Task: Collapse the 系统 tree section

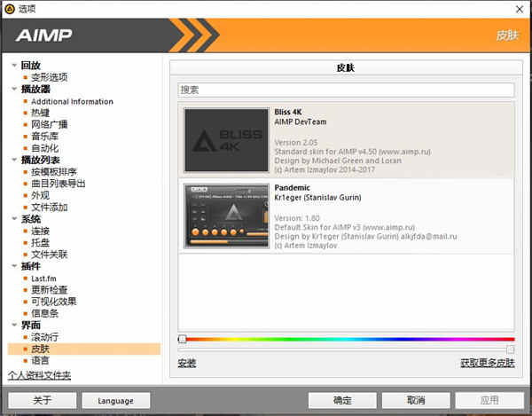Action: pos(14,219)
